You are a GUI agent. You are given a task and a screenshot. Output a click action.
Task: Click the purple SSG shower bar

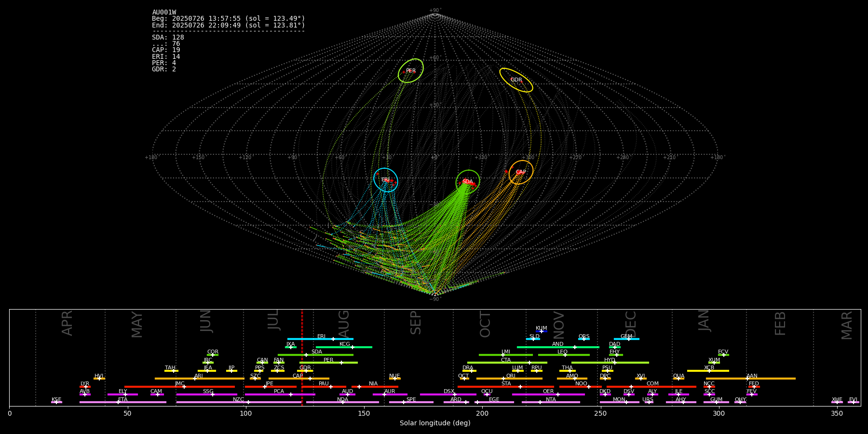pos(207,394)
